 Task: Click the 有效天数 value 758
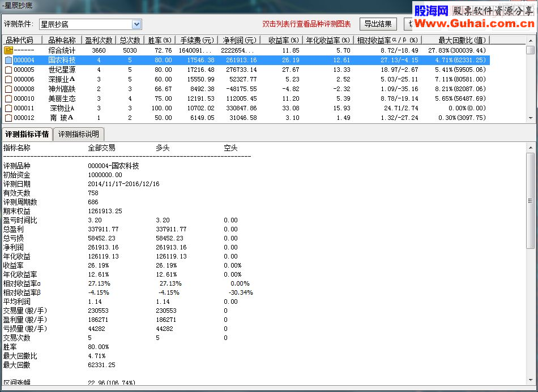pyautogui.click(x=93, y=193)
